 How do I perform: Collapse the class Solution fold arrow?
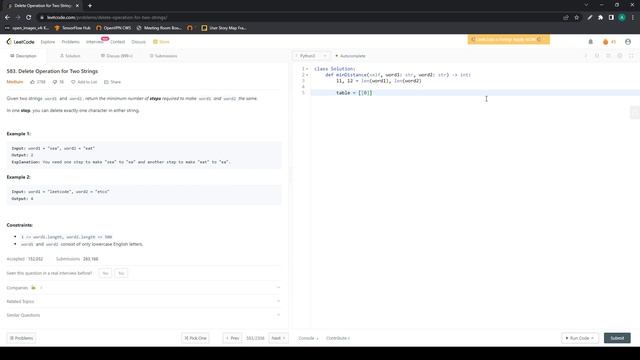[307, 69]
